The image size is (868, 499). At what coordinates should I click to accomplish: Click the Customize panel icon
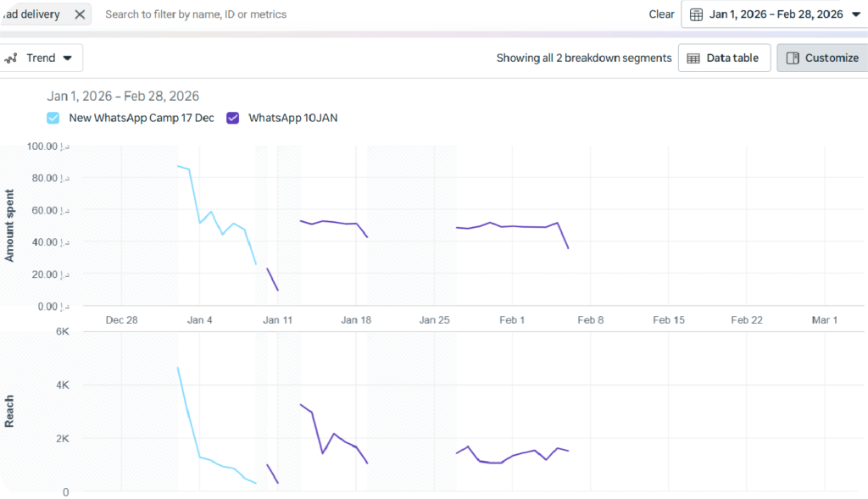point(793,58)
